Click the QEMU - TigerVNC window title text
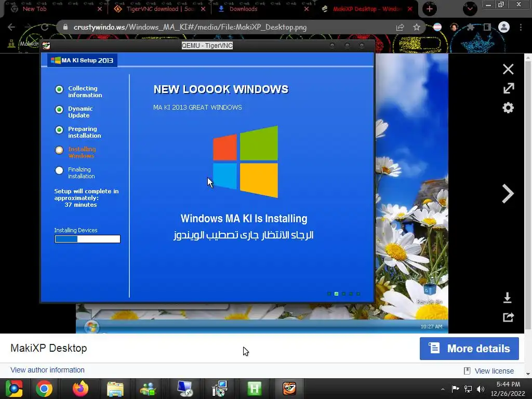532x399 pixels. [207, 46]
